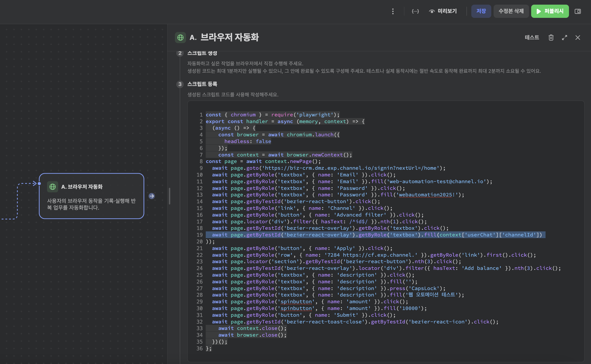Click the variables braces icon in toolbar
This screenshot has width=591, height=364.
pyautogui.click(x=415, y=11)
